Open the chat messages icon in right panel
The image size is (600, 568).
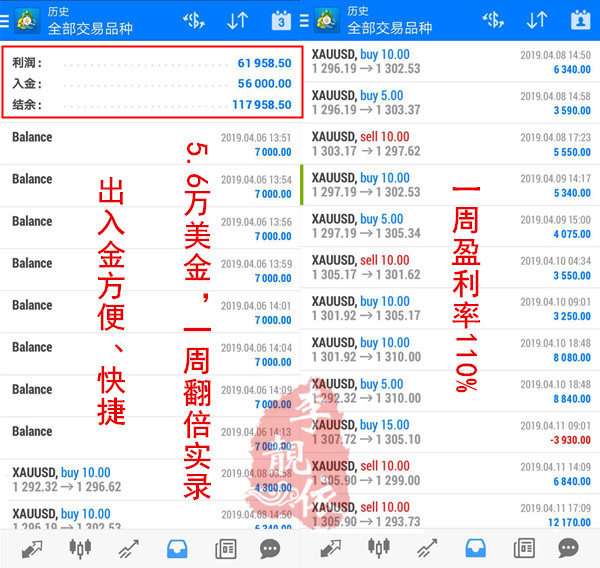coord(568,548)
